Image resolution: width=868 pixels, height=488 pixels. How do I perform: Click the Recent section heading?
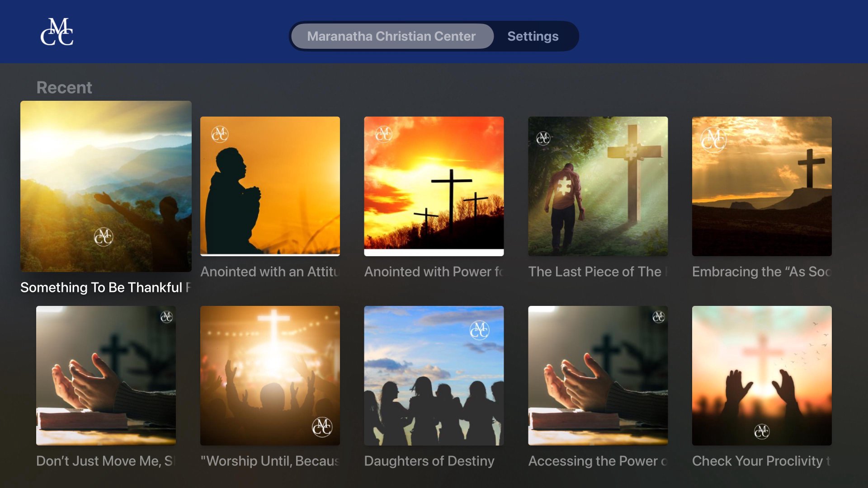(64, 87)
